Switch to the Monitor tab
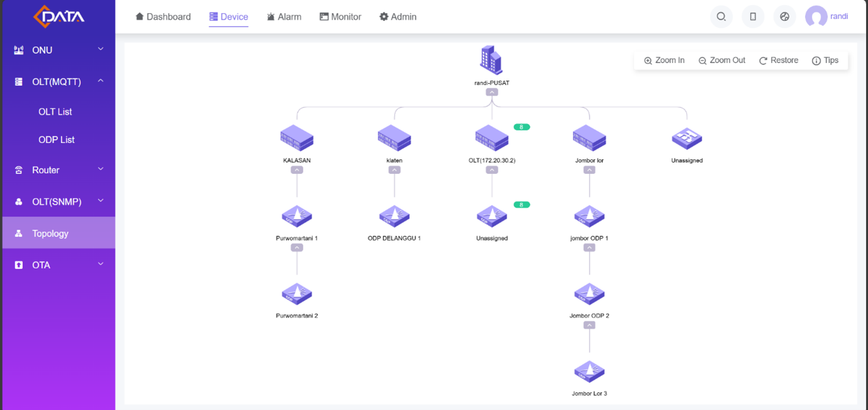Image resolution: width=868 pixels, height=410 pixels. click(341, 17)
